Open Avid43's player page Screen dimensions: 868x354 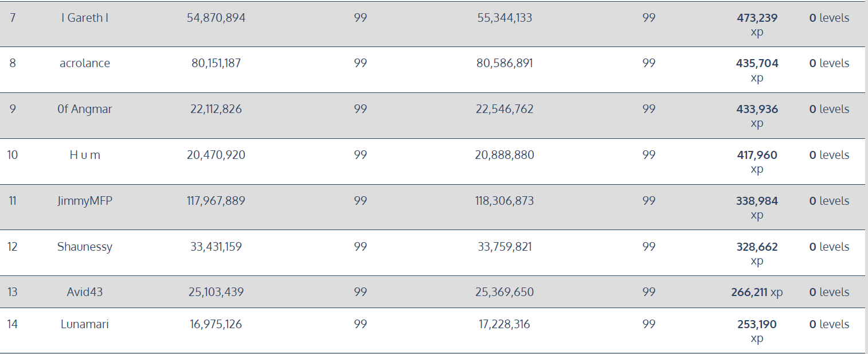(85, 292)
